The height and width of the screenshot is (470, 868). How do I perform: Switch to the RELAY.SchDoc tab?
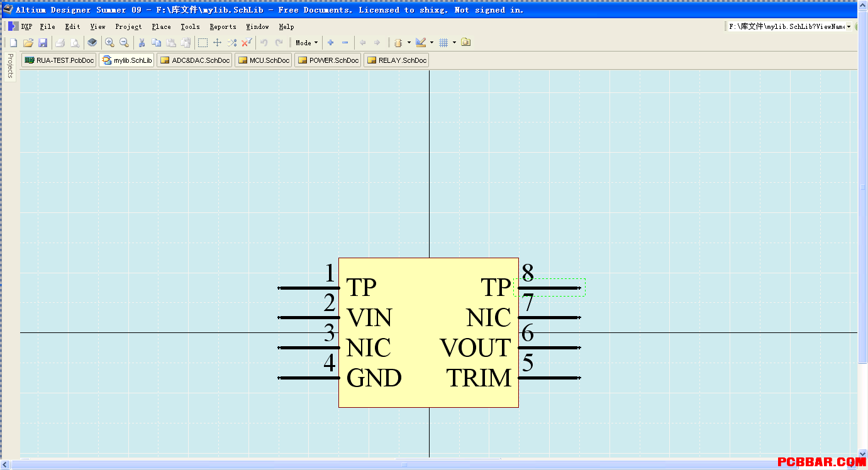[396, 60]
